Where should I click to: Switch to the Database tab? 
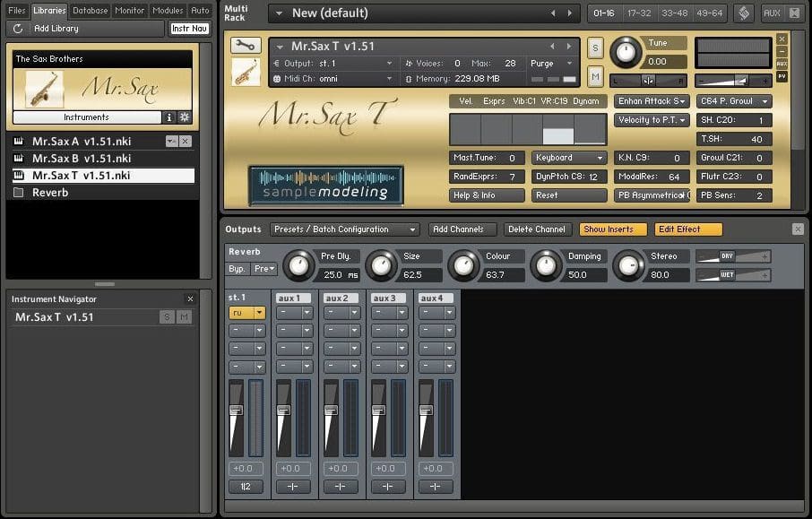tap(90, 11)
